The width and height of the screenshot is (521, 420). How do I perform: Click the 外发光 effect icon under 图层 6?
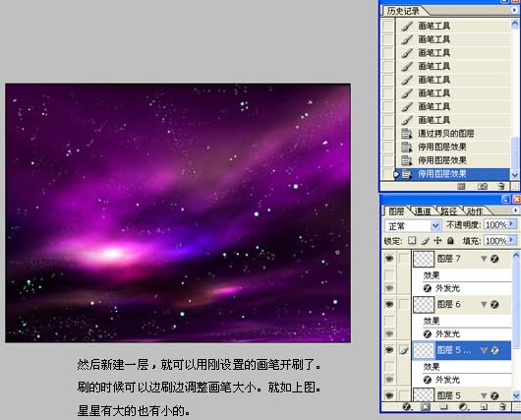428,333
